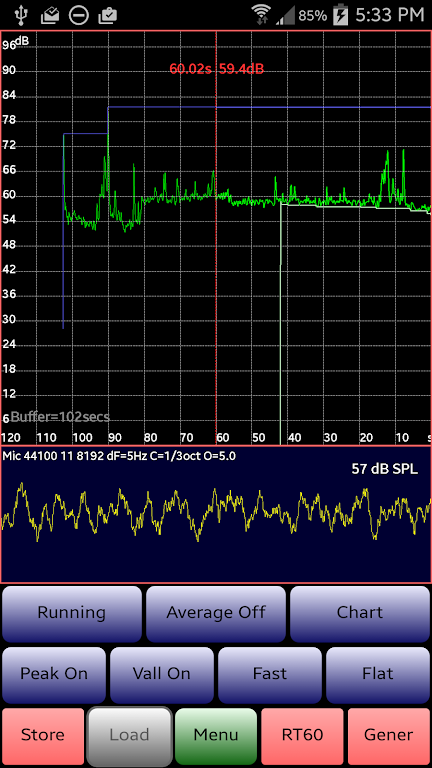Open the green Menu button
This screenshot has height=768, width=432.
(x=216, y=735)
